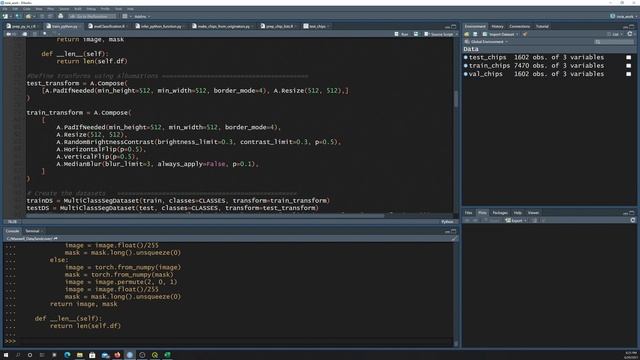Viewport: 640px width, 360px height.
Task: Switch to the Terminal tab
Action: tap(32, 231)
